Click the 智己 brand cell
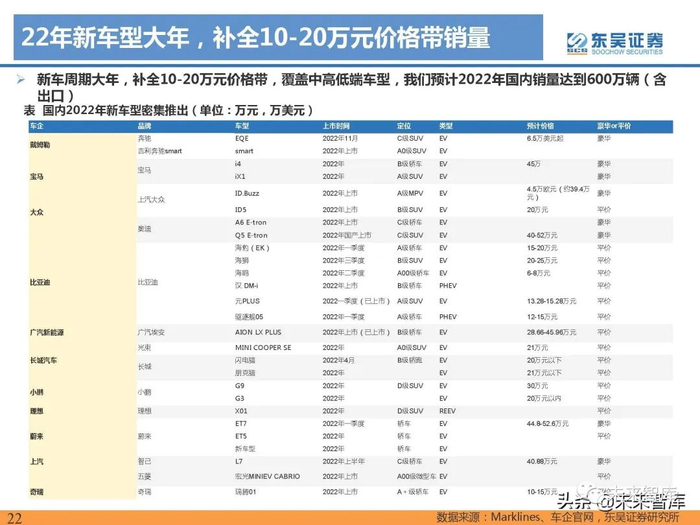 [x=145, y=462]
